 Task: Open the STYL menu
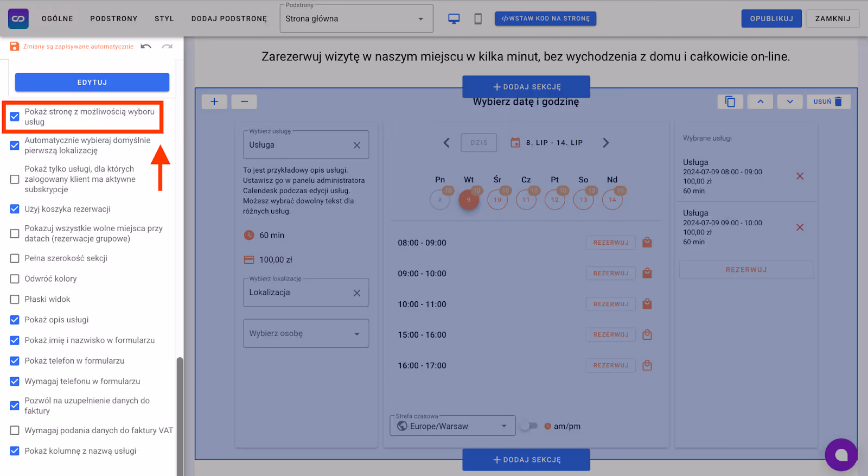pos(164,19)
